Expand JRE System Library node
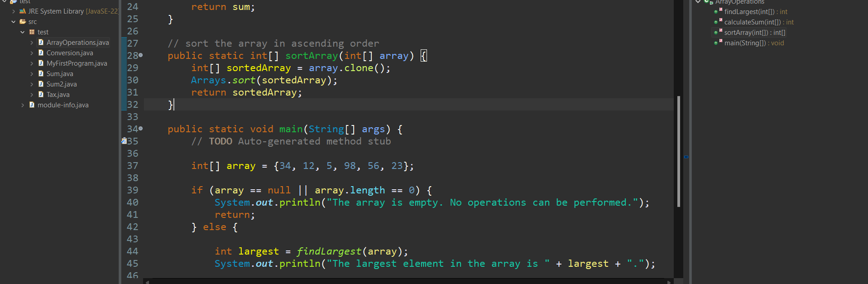This screenshot has width=868, height=284. pos(14,11)
